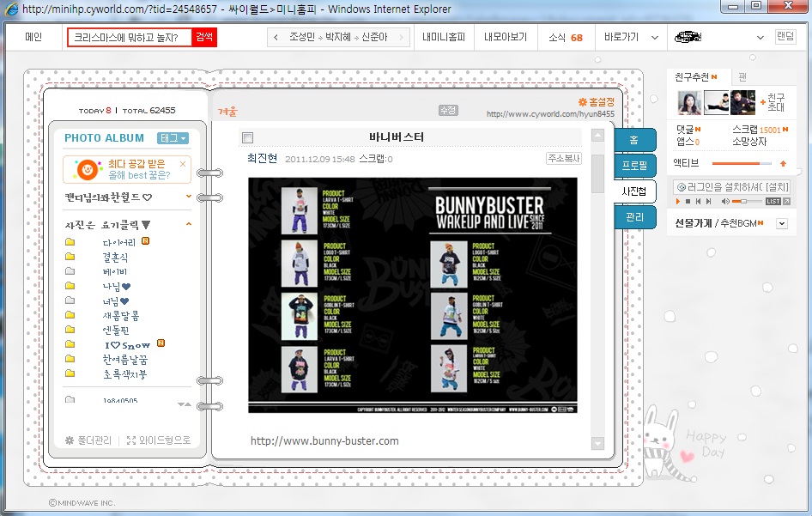Screen dimensions: 812x516
Task: Collapse the 사진은 요기클릭 folder list
Action: click(189, 224)
